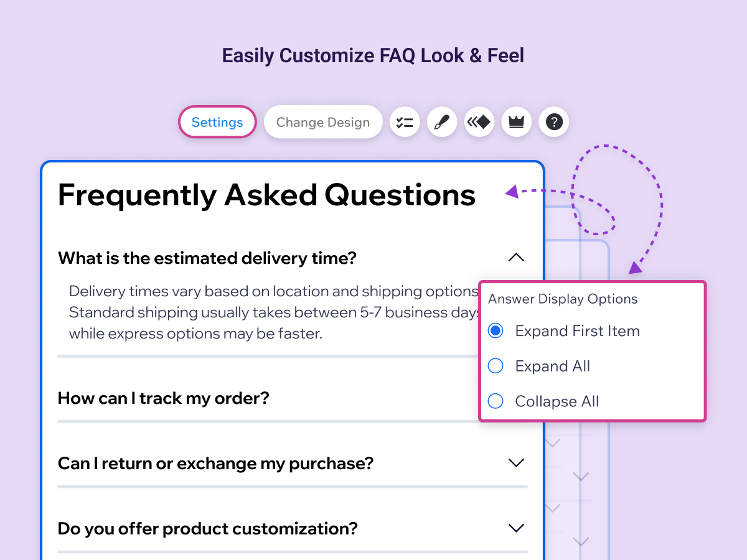Screen dimensions: 747x560
Task: Click the design paintbrush icon
Action: pos(442,122)
